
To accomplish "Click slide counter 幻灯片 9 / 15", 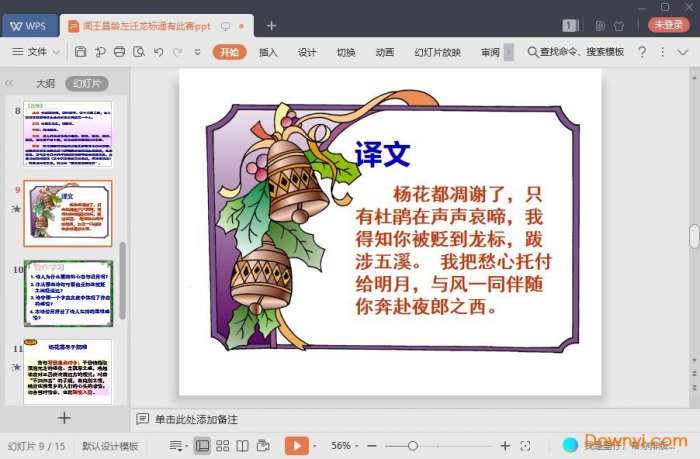I will tap(36, 446).
